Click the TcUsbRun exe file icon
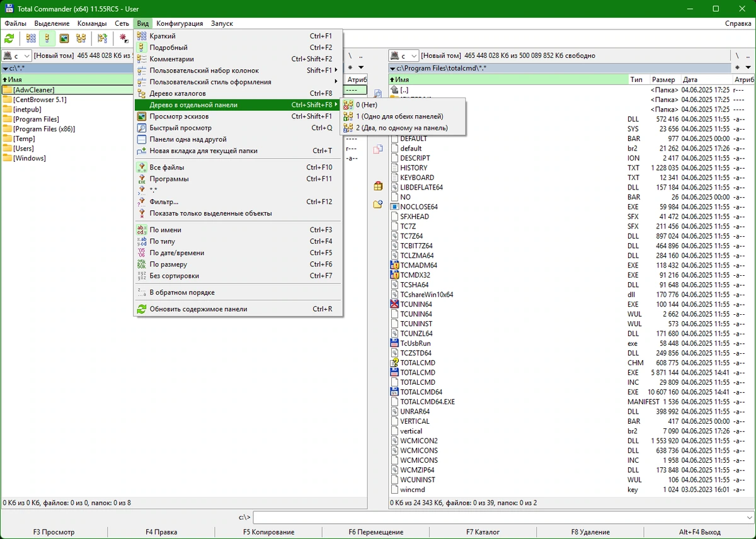This screenshot has width=756, height=539. coord(395,343)
